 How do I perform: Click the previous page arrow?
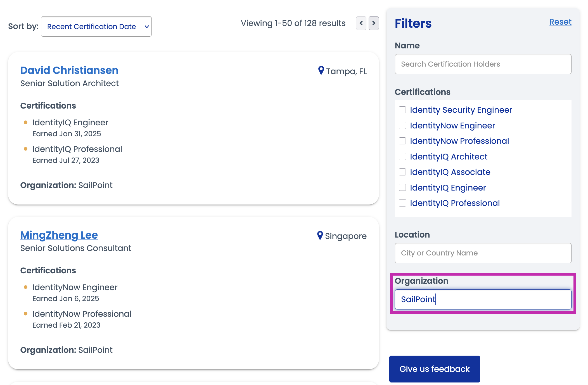click(x=361, y=24)
